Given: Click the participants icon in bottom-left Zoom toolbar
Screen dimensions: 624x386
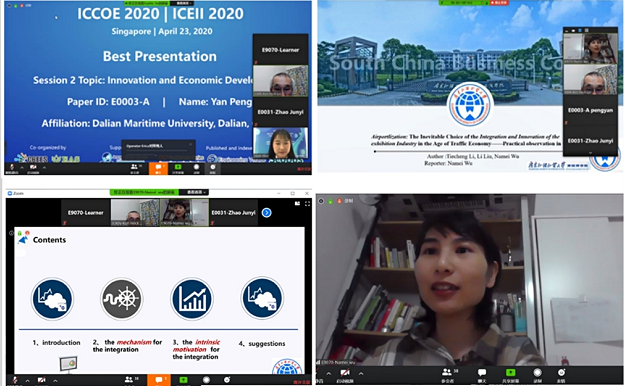Looking at the screenshot, I should pos(129,380).
